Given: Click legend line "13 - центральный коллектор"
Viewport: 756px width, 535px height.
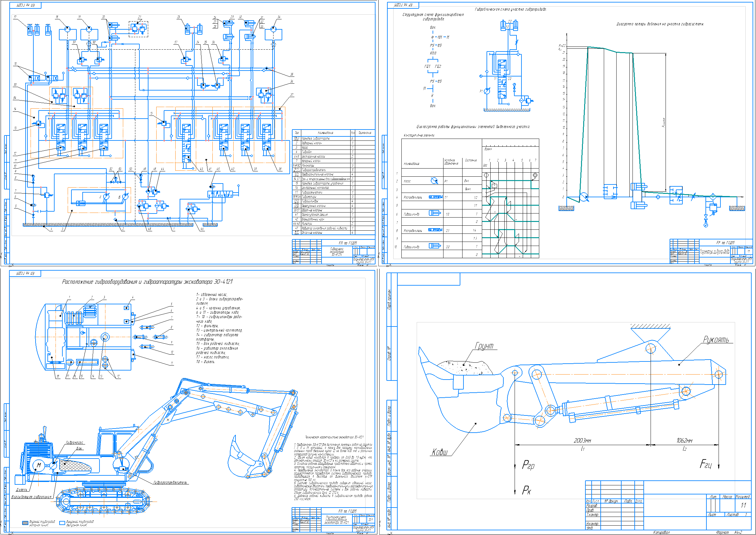Looking at the screenshot, I should pyautogui.click(x=219, y=330).
